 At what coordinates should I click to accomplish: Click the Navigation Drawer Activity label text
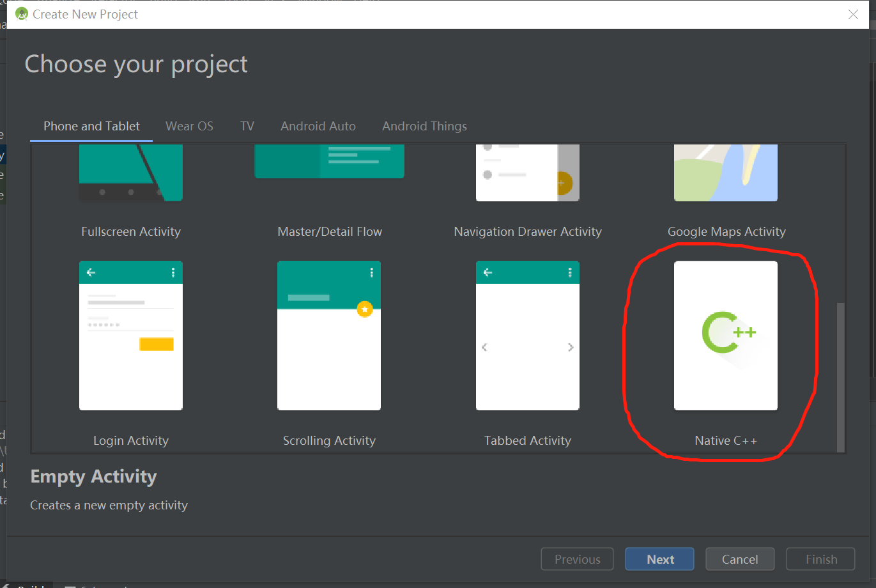[528, 231]
